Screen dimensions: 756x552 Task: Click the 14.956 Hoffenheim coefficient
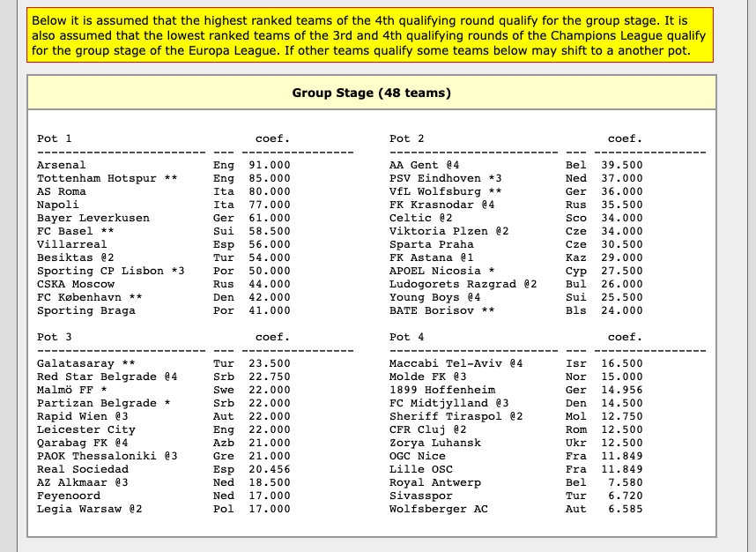pyautogui.click(x=622, y=391)
